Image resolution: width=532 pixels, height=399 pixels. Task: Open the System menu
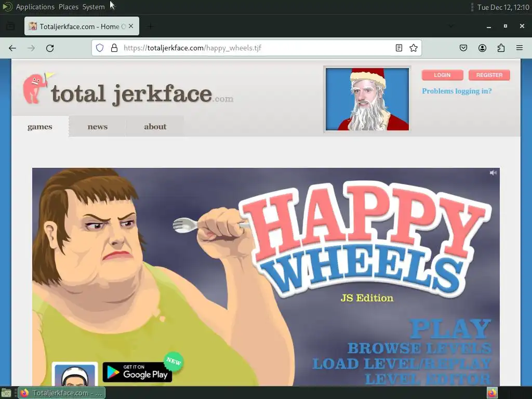94,7
